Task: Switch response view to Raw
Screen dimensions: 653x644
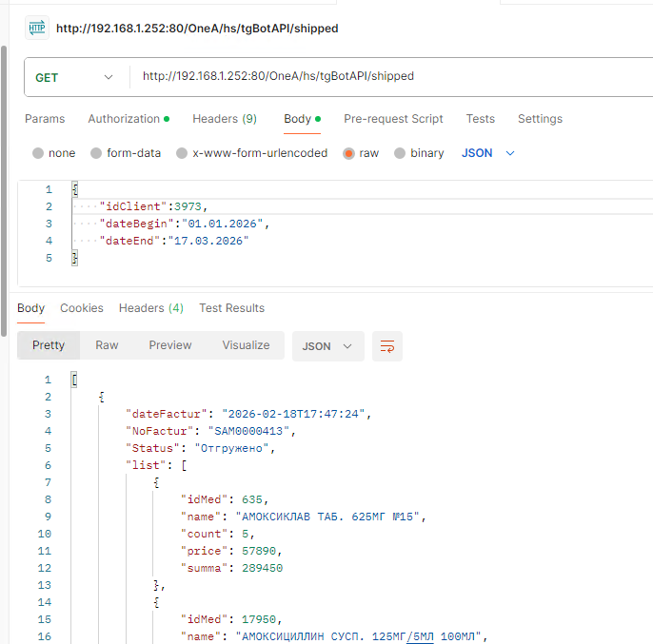Action: click(107, 345)
